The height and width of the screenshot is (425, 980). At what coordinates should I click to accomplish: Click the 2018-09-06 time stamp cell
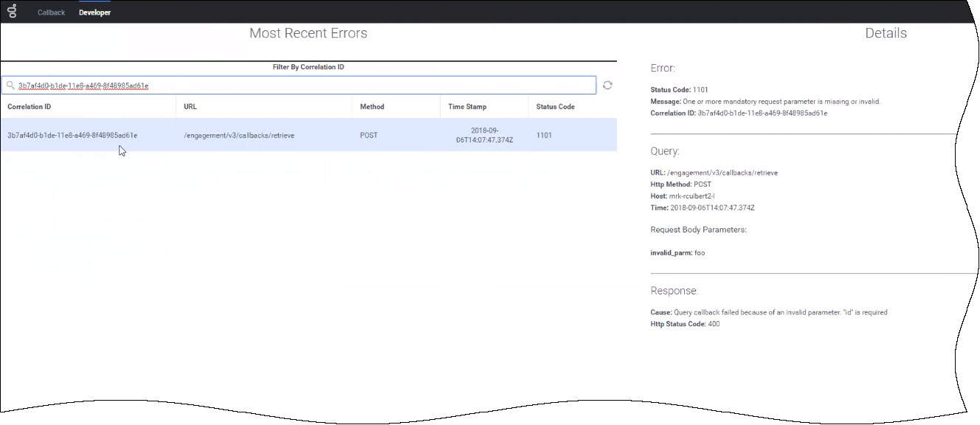(x=484, y=136)
